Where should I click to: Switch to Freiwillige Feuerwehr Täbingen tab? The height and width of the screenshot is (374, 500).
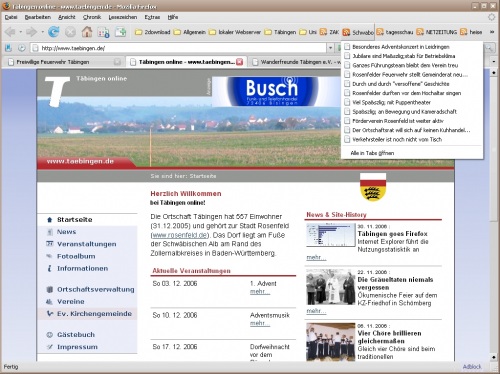tap(63, 62)
